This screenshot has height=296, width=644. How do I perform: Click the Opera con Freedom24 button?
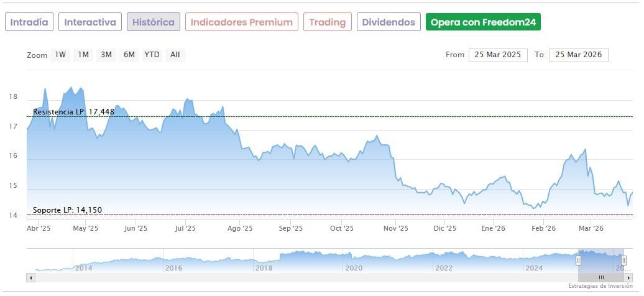pyautogui.click(x=483, y=22)
